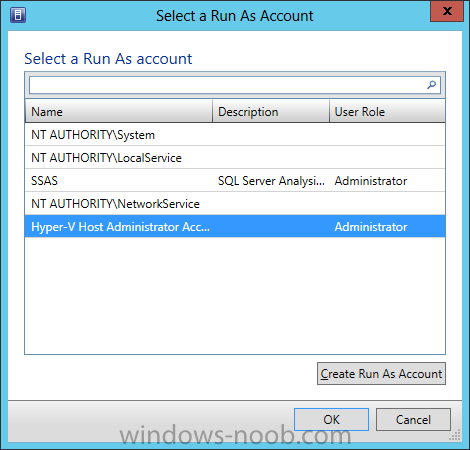Click SQL Server Analysis description cell
Viewport: 470px width, 450px height.
click(x=271, y=181)
